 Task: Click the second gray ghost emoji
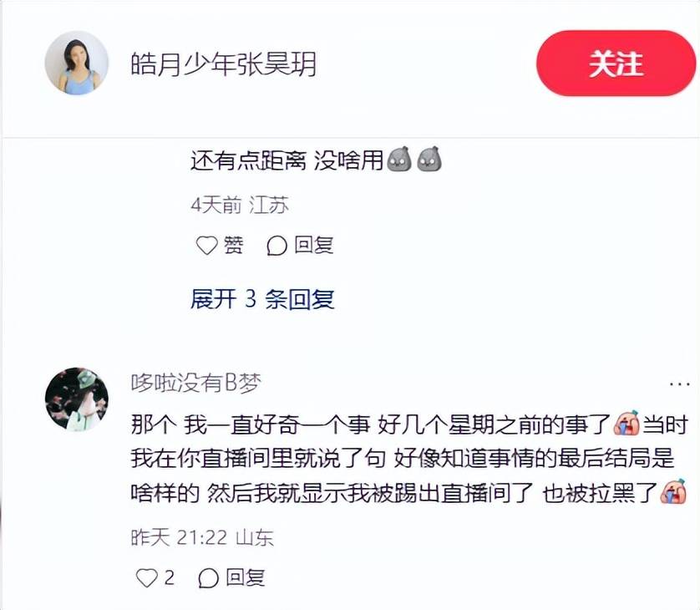[x=429, y=159]
